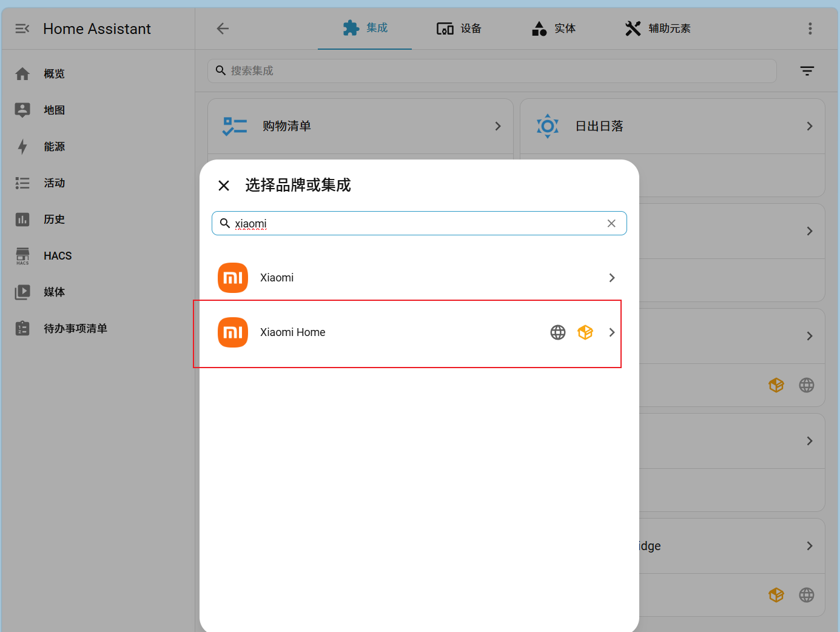This screenshot has height=632, width=840.
Task: Open the 实体 (Entities) tab
Action: [553, 28]
